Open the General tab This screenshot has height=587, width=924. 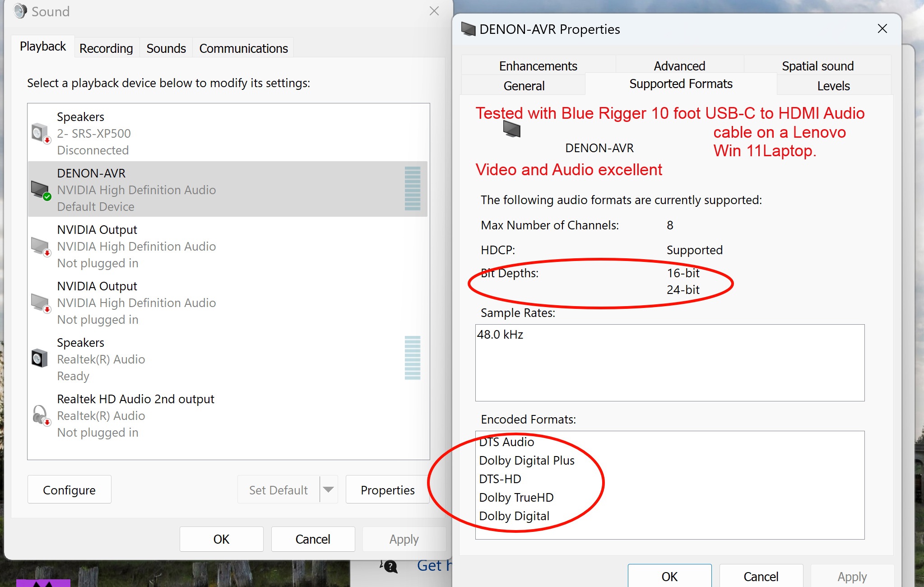tap(524, 86)
